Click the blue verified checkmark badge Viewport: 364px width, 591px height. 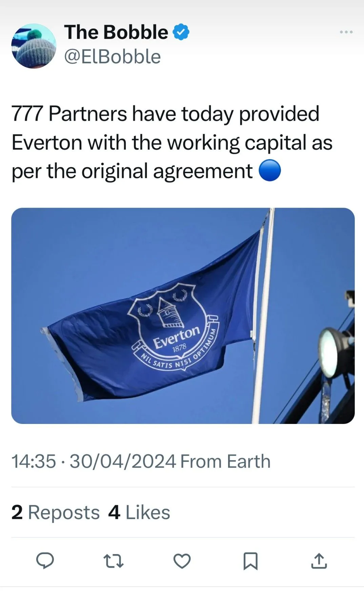coord(181,32)
